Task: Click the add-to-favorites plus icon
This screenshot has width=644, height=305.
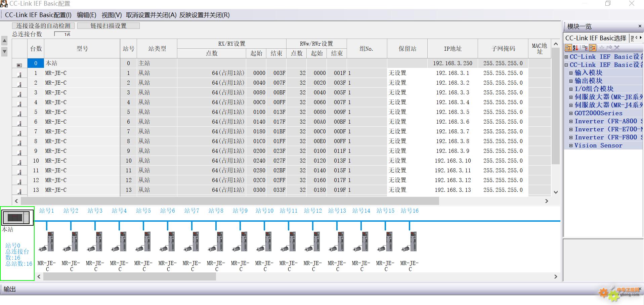Action: (x=609, y=48)
